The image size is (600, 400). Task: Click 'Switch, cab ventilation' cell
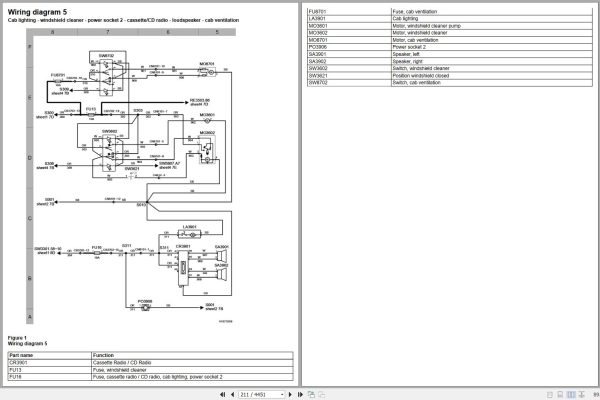pyautogui.click(x=492, y=82)
